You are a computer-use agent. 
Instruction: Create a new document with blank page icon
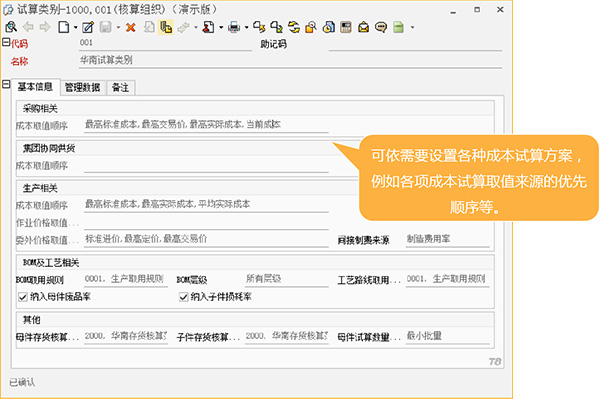[64, 27]
